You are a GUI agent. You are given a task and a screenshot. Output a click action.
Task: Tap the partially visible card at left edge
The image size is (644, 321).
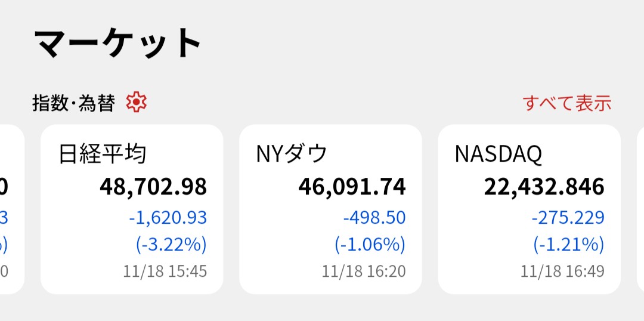[x=11, y=209]
